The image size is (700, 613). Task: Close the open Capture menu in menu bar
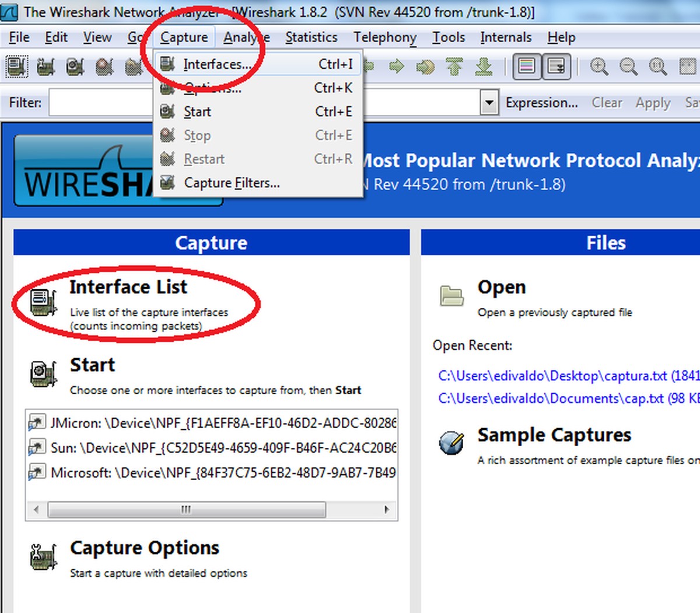[x=184, y=37]
